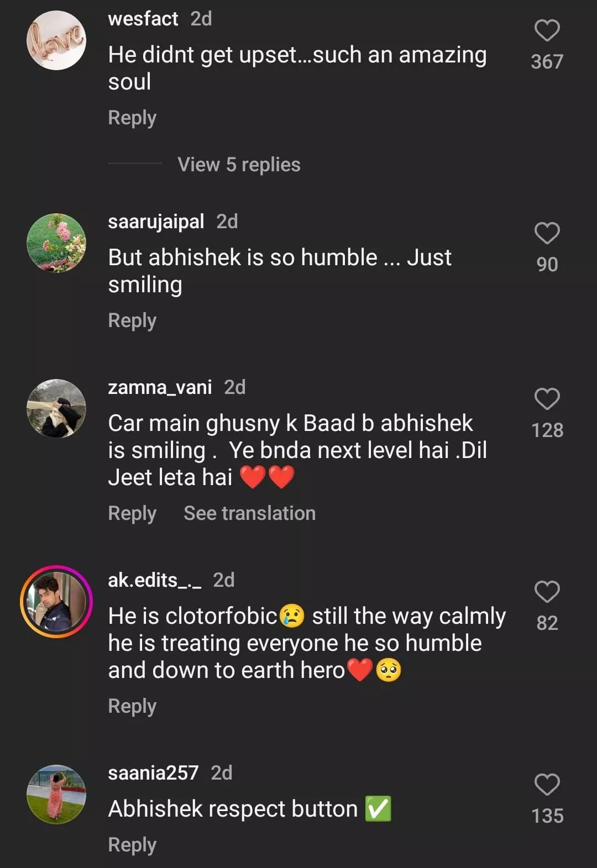597x868 pixels.
Task: Tap the heart on saania257's comment
Action: point(547,785)
